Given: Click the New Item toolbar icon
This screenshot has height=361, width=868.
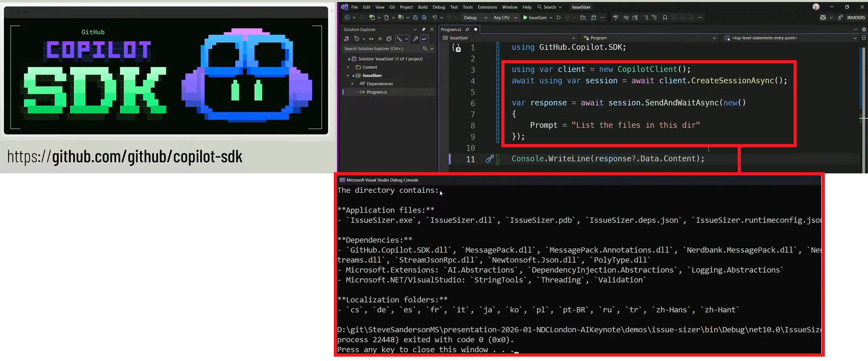Looking at the screenshot, I should coord(372,17).
